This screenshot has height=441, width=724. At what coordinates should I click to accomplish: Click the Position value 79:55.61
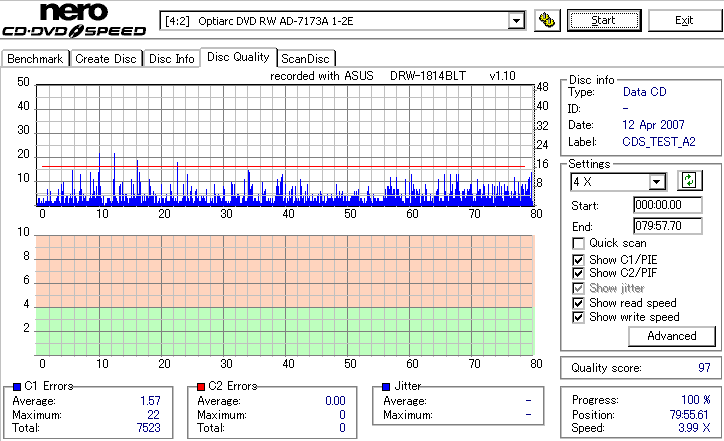[689, 414]
